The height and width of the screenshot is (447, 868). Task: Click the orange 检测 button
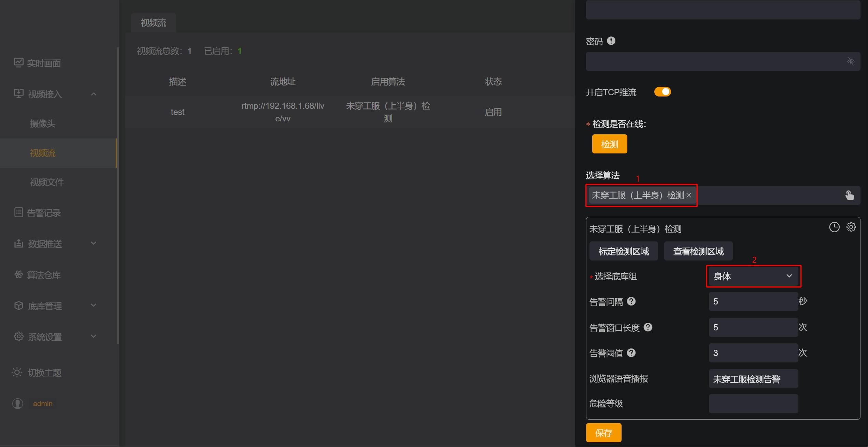point(609,144)
